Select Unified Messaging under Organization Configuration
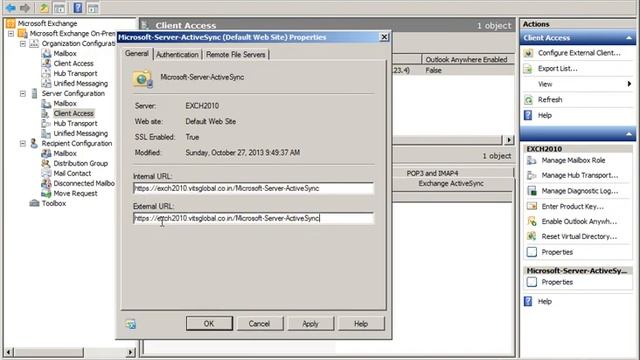The width and height of the screenshot is (640, 360). click(81, 83)
